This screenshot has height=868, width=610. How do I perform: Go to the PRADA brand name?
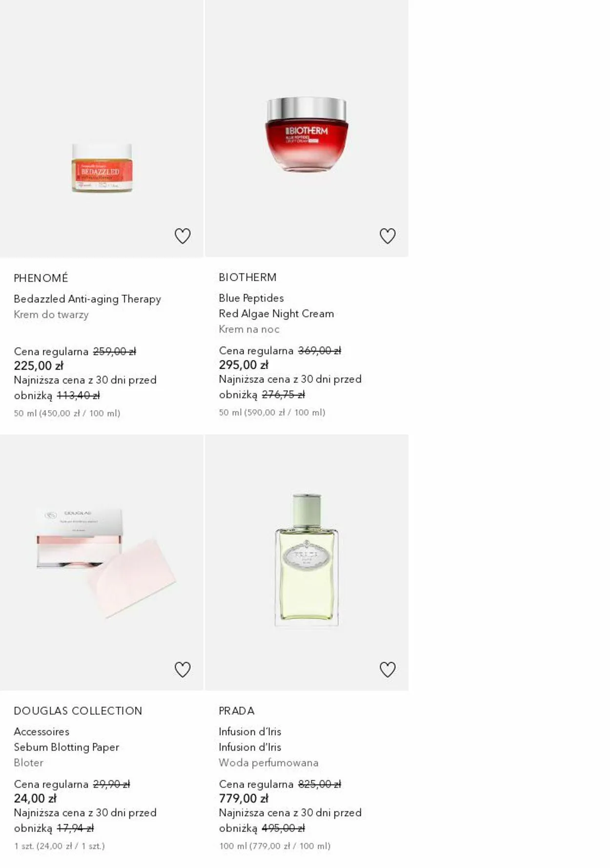click(x=237, y=711)
